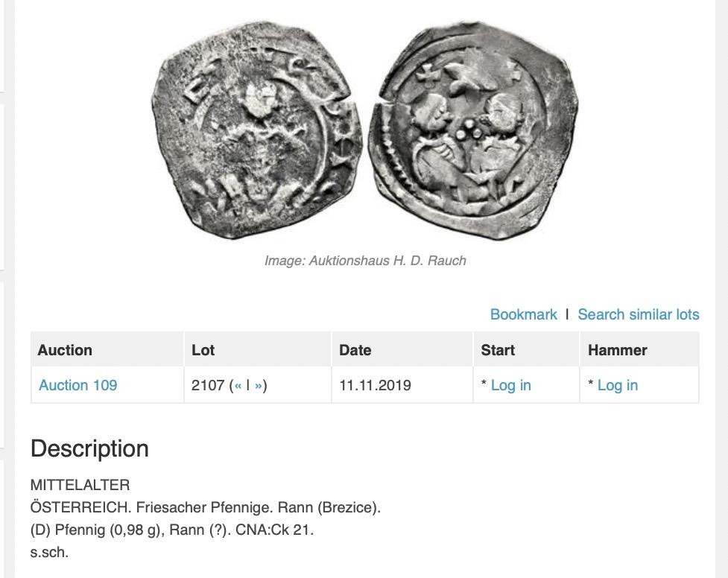The image size is (728, 578).
Task: Click the MITTELALTER category text
Action: pyautogui.click(x=80, y=485)
